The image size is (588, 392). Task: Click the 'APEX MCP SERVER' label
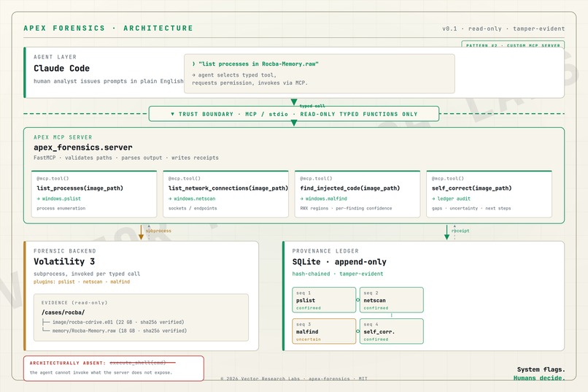pyautogui.click(x=63, y=137)
